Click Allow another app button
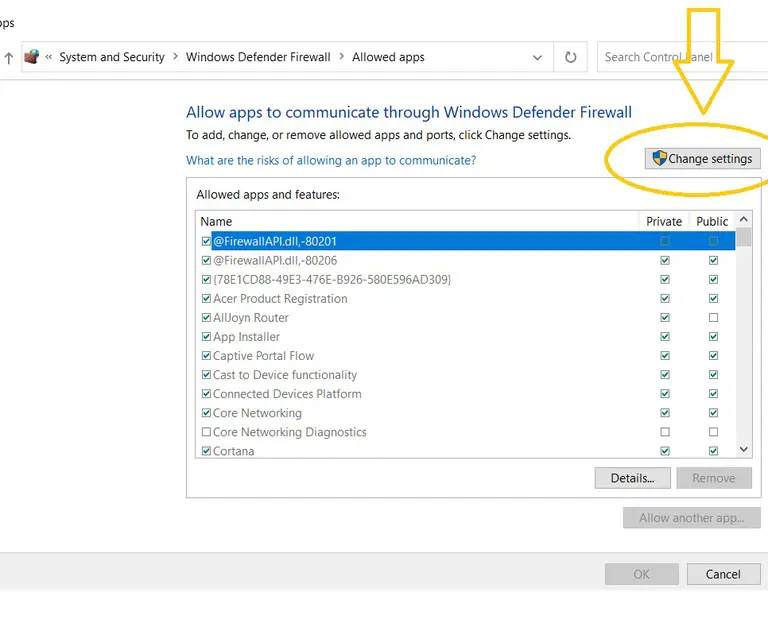Image resolution: width=768 pixels, height=623 pixels. pyautogui.click(x=692, y=518)
